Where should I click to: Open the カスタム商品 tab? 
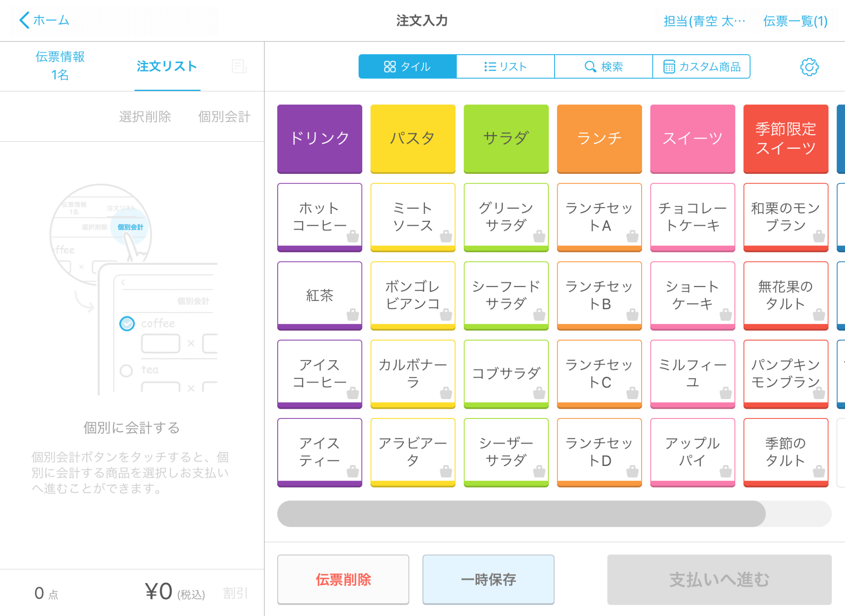tap(702, 66)
